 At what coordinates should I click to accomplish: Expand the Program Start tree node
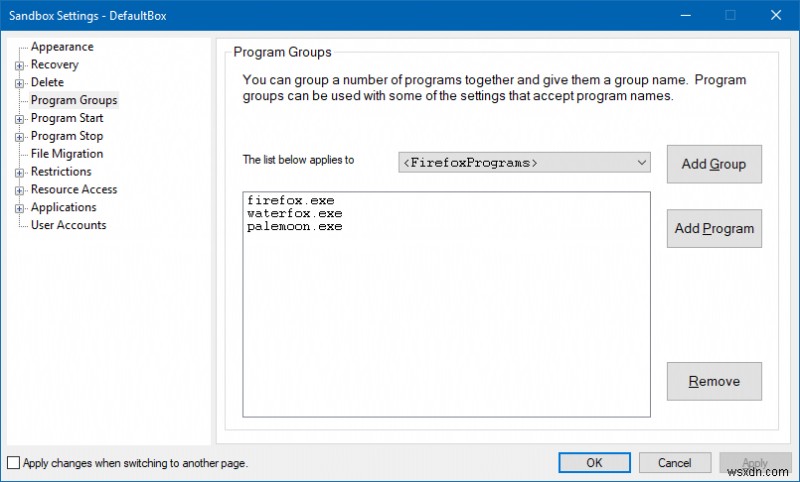click(19, 119)
